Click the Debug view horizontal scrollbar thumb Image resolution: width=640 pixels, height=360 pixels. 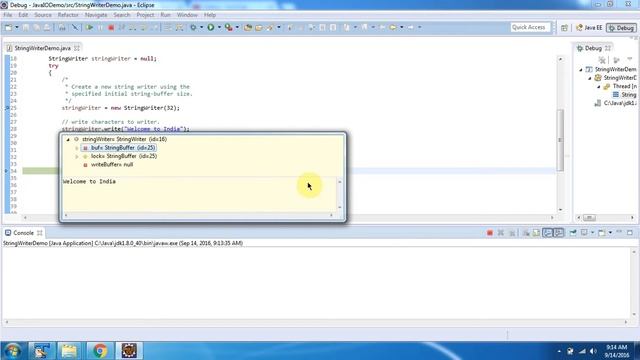tap(589, 218)
